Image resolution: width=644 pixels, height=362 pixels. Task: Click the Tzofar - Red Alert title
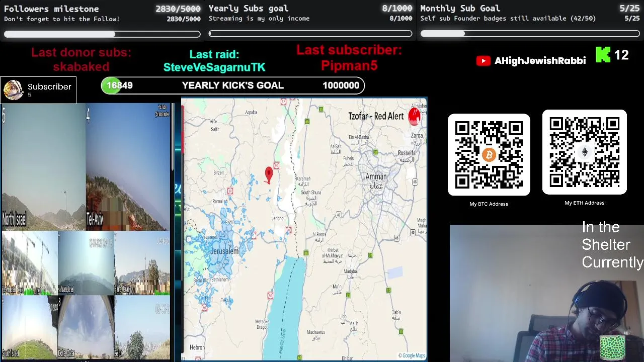click(376, 116)
